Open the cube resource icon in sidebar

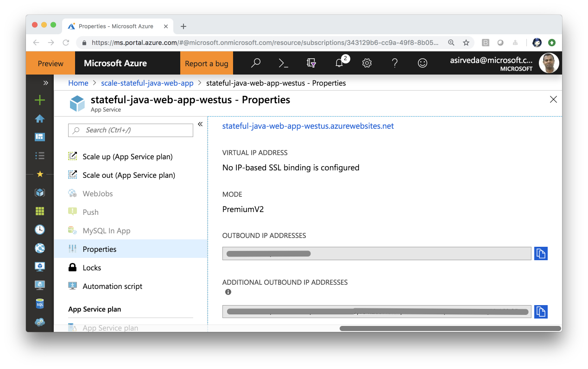coord(40,193)
